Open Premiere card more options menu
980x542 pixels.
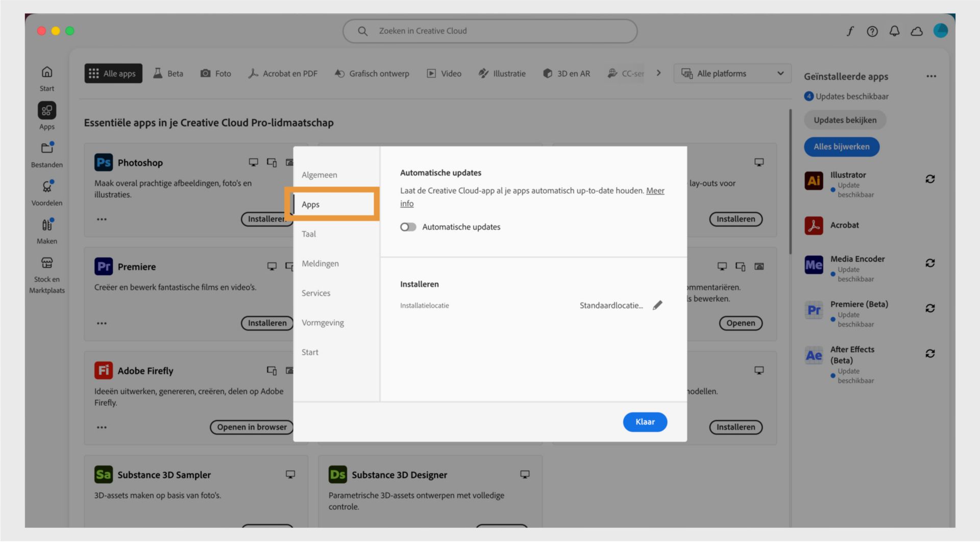tap(102, 324)
